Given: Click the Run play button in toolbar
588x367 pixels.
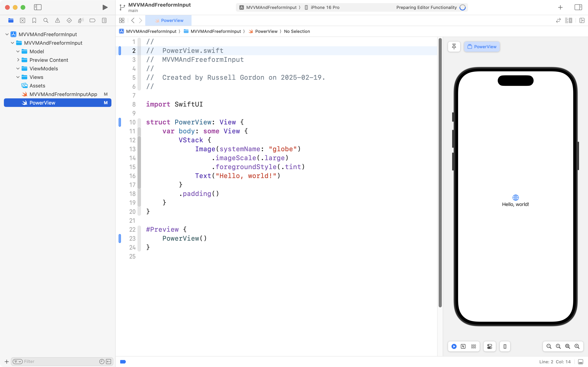Looking at the screenshot, I should tap(105, 7).
